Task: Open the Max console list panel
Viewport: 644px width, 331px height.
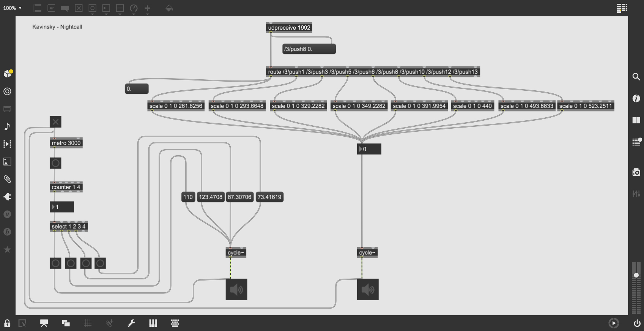Action: click(636, 142)
